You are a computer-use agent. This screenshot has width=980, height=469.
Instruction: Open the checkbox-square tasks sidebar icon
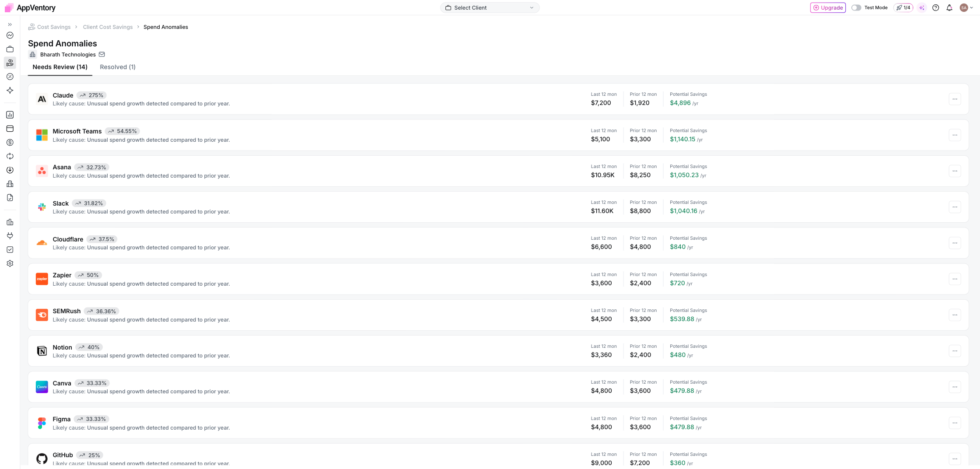(x=10, y=250)
